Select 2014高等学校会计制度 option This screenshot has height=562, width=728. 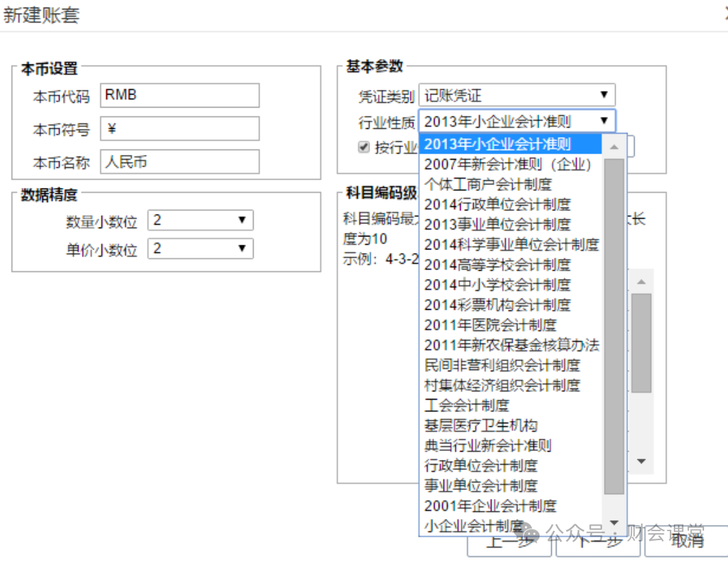pos(497,265)
